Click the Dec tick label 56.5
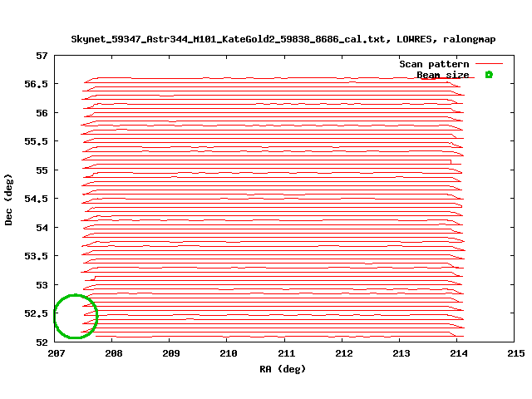This screenshot has height=399, width=532. 36,84
